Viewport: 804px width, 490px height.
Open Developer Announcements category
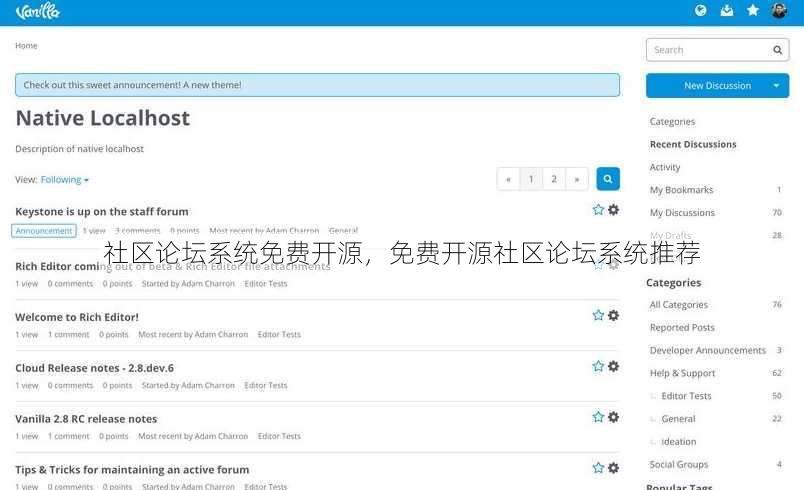click(x=708, y=350)
